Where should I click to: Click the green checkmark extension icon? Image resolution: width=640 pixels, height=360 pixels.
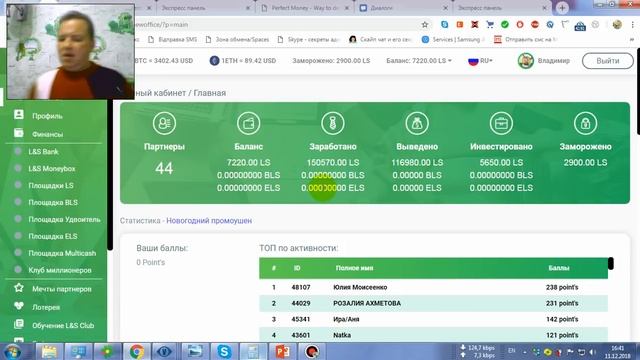505,24
